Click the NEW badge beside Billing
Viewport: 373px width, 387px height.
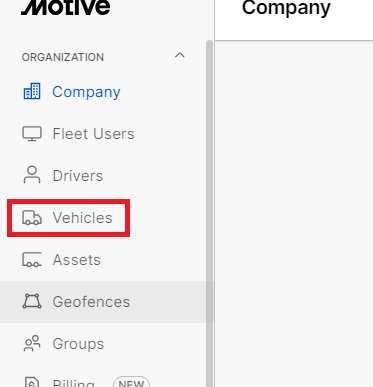coord(131,382)
